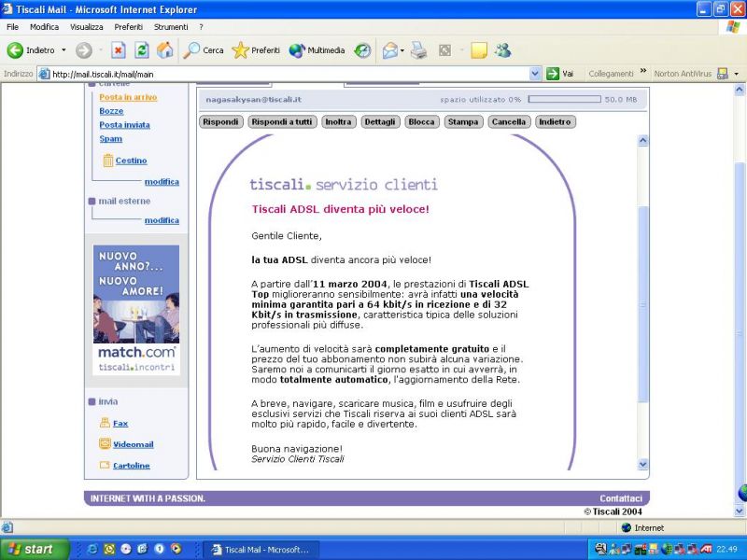Click the page scrollbar down arrow
This screenshot has height=560, width=747.
coord(740,511)
